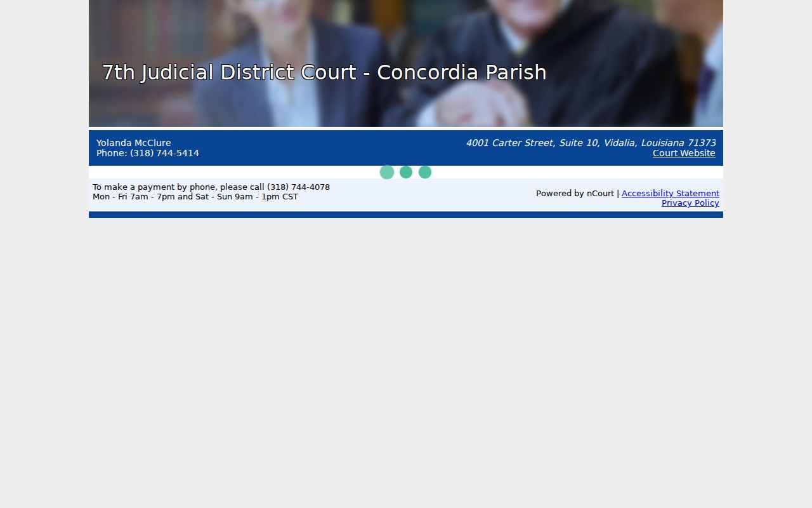Click the first loading dot

tap(387, 172)
